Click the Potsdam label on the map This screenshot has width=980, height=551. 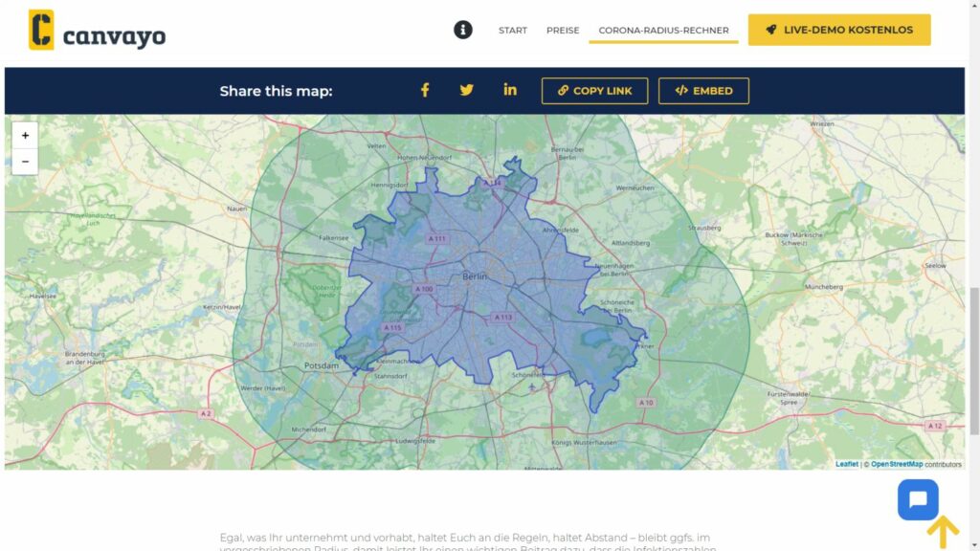321,366
